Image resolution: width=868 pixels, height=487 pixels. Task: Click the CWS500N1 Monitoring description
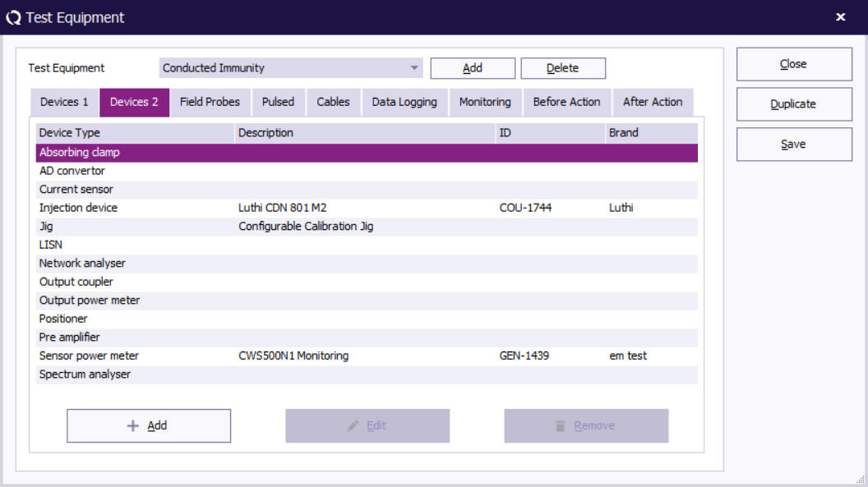pyautogui.click(x=293, y=356)
